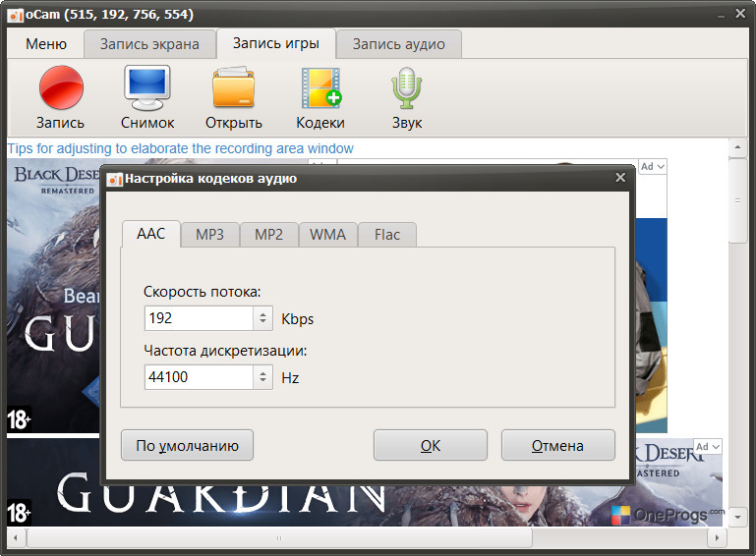This screenshot has height=556, width=756.
Task: Select the Flac codec tab
Action: [x=387, y=235]
